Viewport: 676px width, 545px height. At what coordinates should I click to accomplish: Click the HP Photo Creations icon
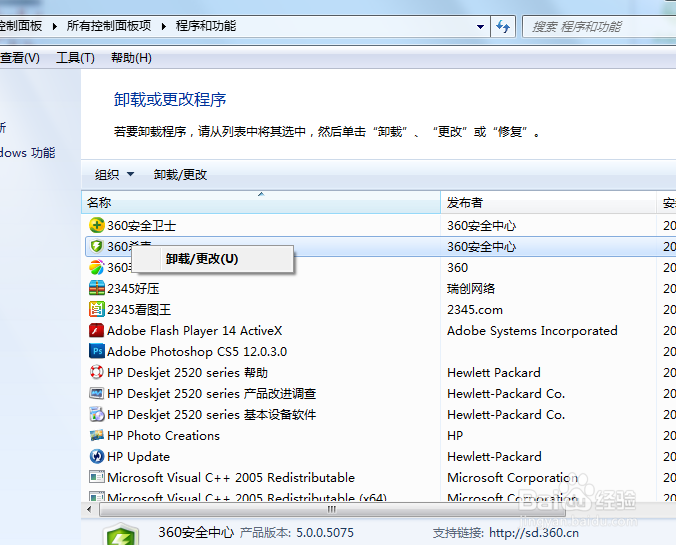[x=97, y=435]
